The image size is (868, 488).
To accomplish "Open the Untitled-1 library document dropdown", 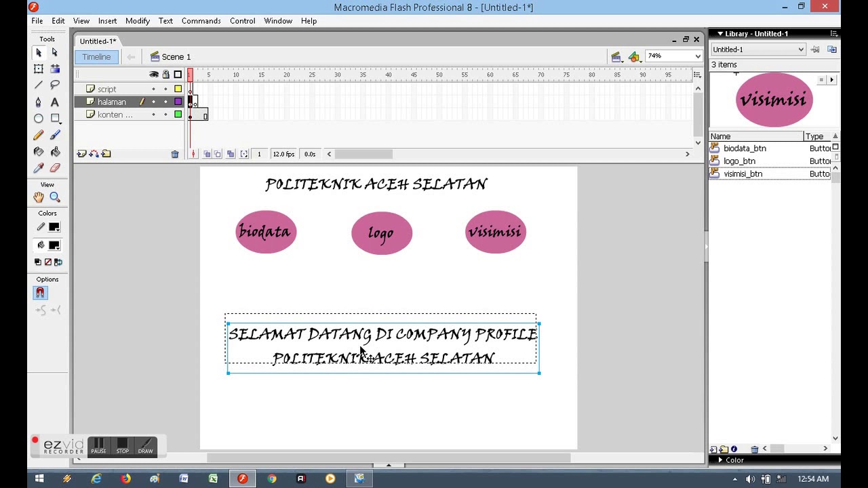I will [757, 49].
